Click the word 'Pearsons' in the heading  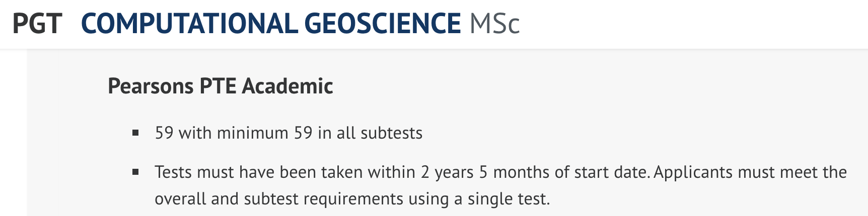[x=151, y=86]
